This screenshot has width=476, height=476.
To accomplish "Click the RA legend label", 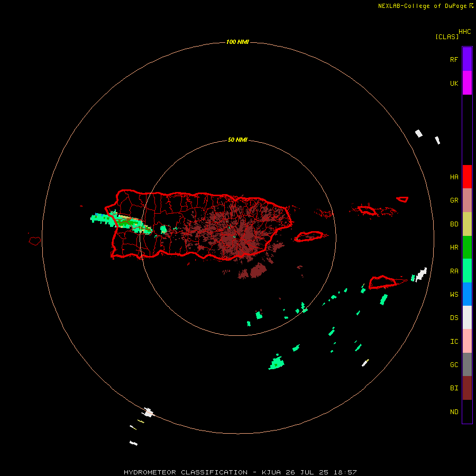I will point(454,271).
